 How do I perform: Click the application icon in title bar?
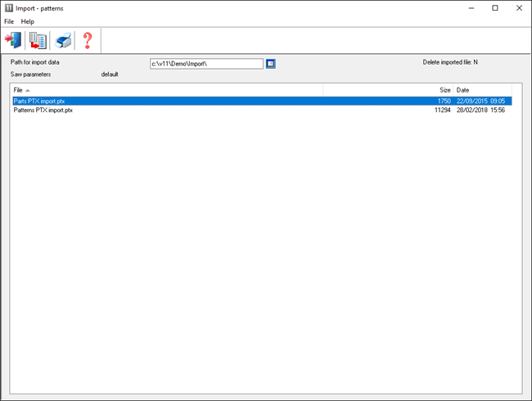[8, 7]
